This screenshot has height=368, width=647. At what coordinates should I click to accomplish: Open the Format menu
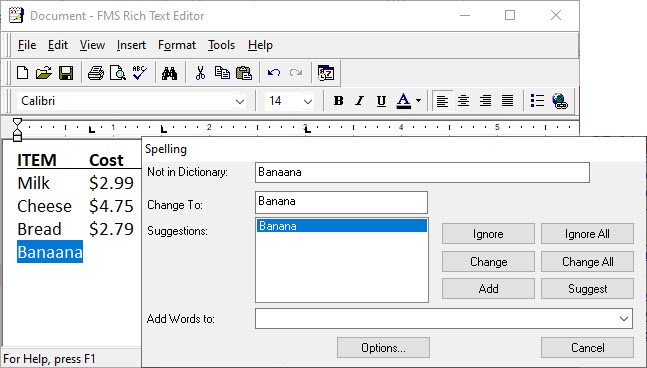177,45
